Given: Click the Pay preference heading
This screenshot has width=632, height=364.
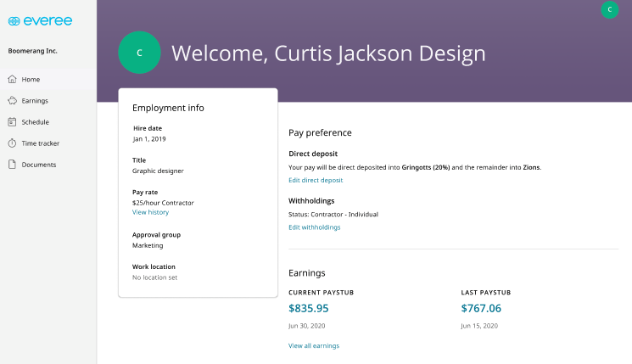Looking at the screenshot, I should point(320,133).
